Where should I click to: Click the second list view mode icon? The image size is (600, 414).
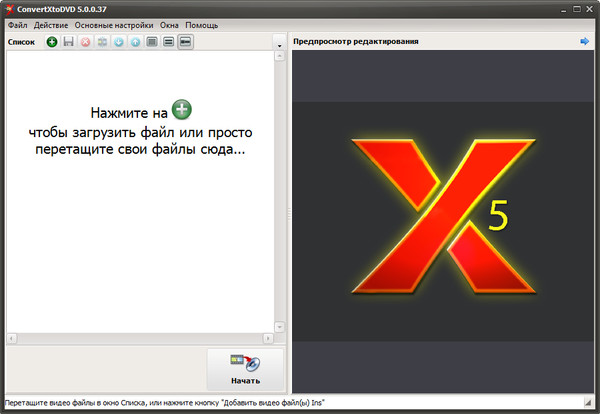(169, 42)
